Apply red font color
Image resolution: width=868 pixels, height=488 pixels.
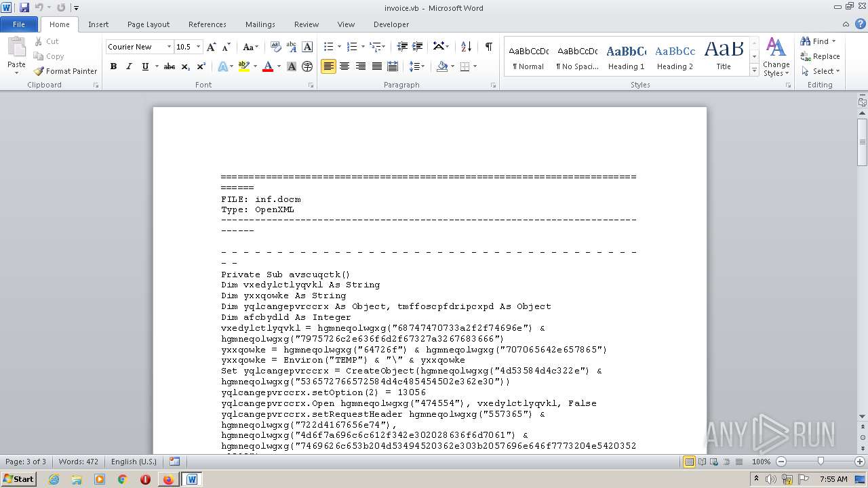268,66
